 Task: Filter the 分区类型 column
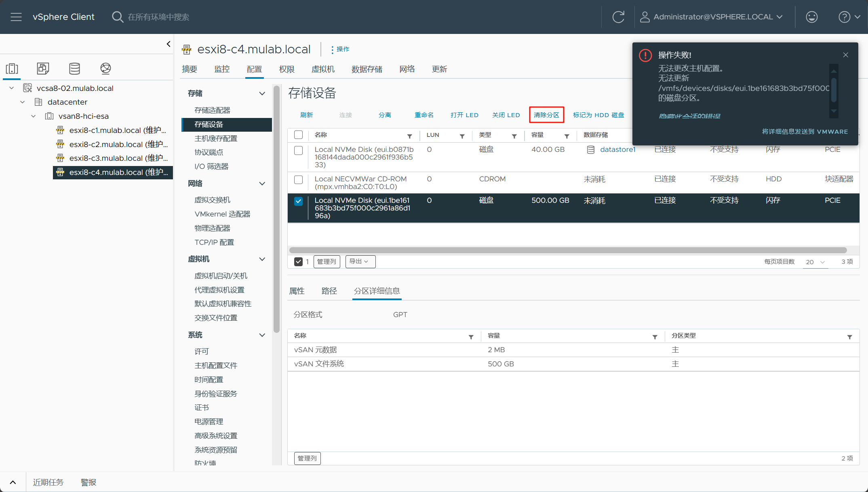tap(849, 337)
